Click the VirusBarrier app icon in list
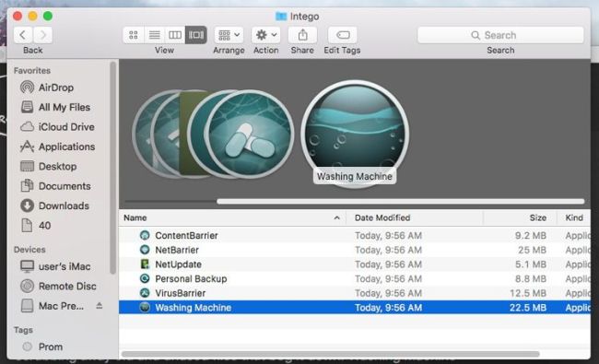Viewport: 599px width, 364px height. (x=145, y=293)
